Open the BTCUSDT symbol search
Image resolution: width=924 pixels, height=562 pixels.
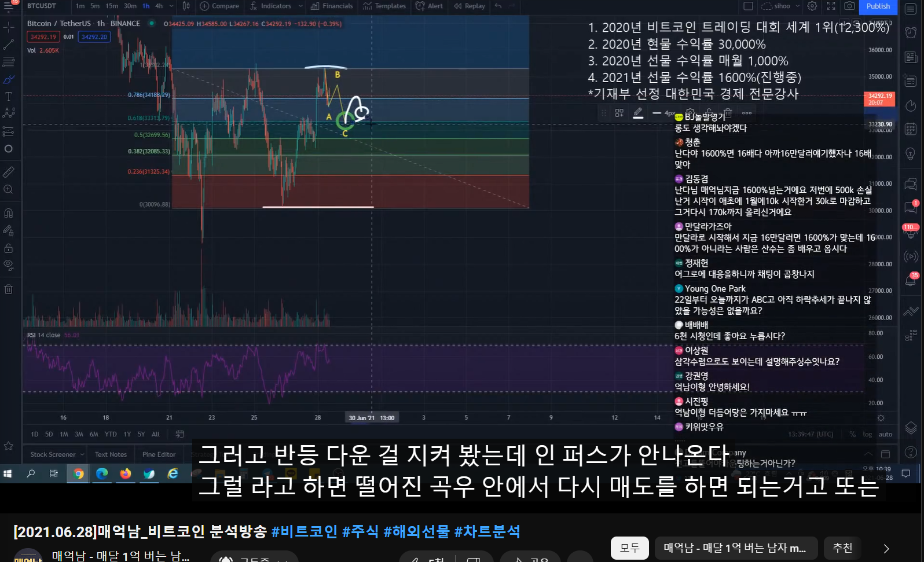[x=42, y=6]
